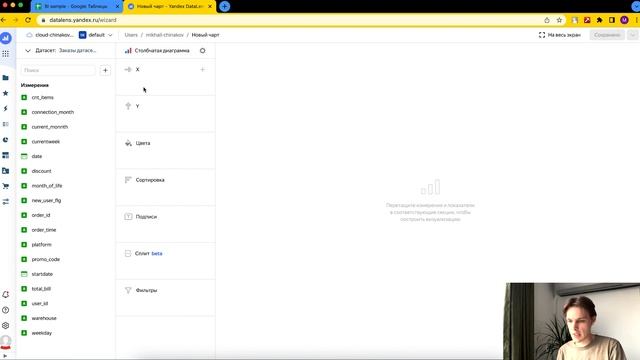Open charts pie icon in sidebar
640x360 pixels.
coord(6,140)
